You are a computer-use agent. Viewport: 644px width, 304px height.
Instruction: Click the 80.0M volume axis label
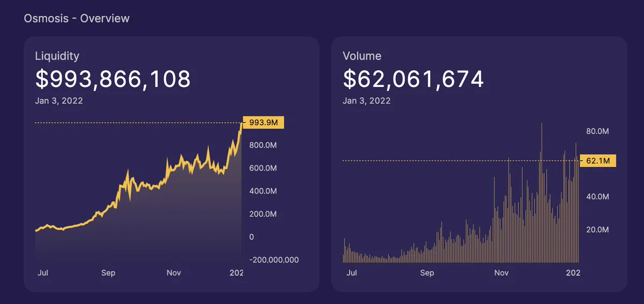[597, 131]
